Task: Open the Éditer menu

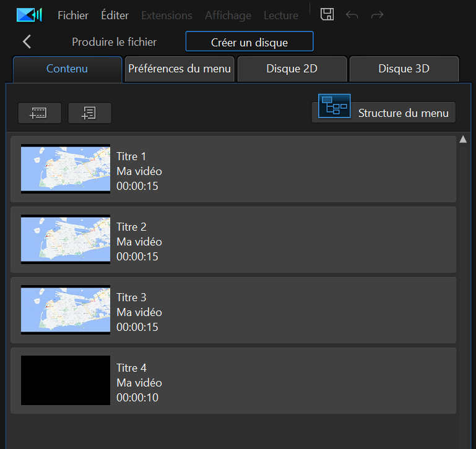Action: (115, 15)
